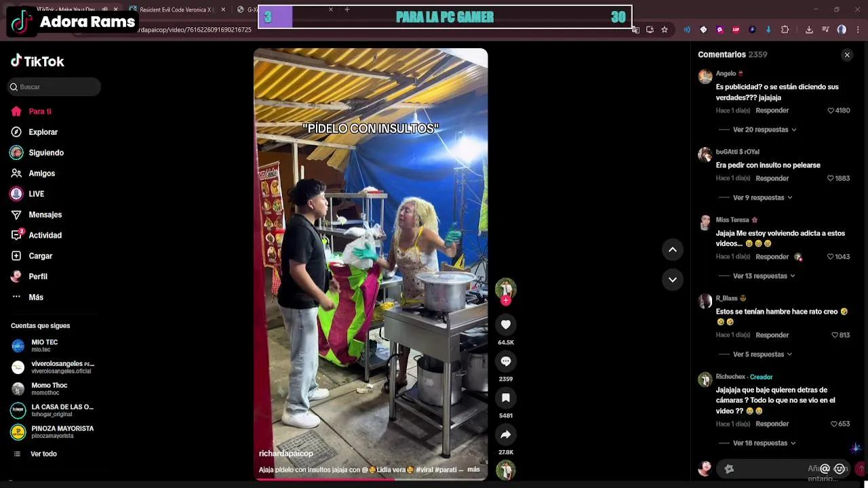868x488 pixels.
Task: Click the Buscar search field
Action: tap(55, 87)
